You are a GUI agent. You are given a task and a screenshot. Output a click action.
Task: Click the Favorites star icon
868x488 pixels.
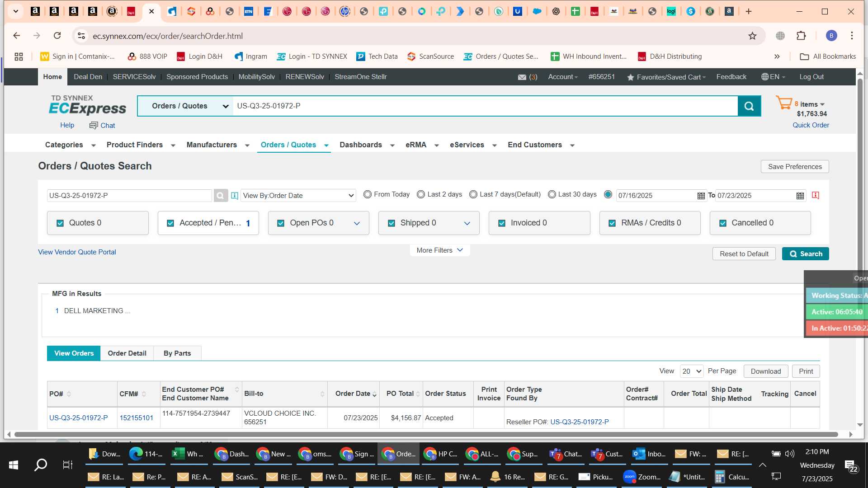click(x=630, y=77)
